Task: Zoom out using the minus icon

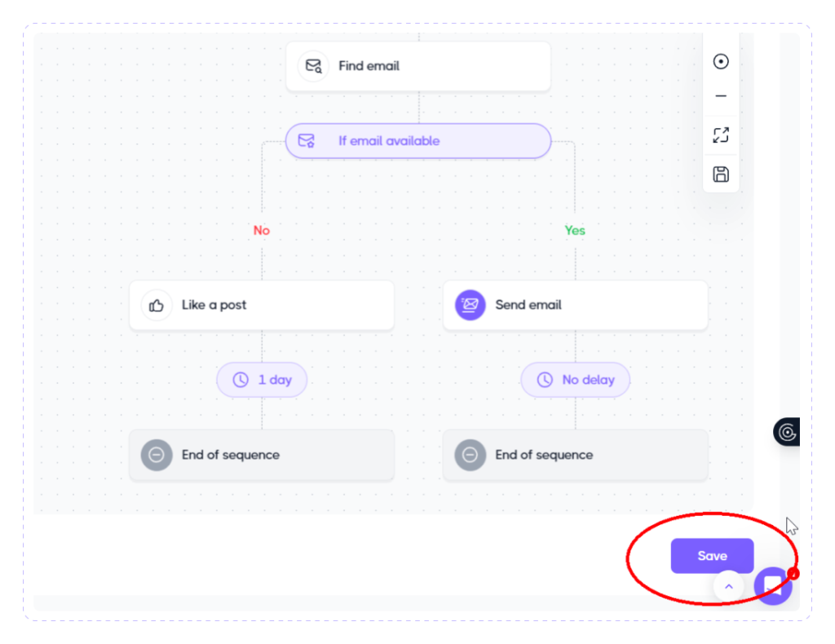Action: point(721,95)
